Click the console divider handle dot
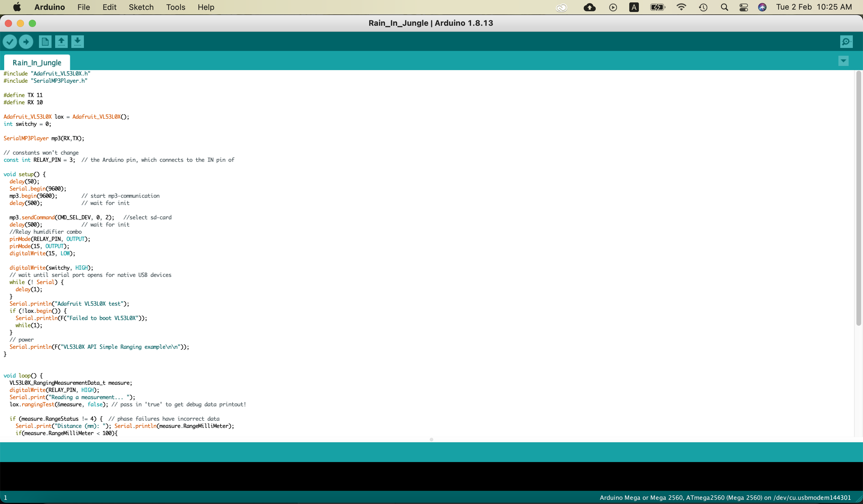This screenshot has width=863, height=504. click(x=431, y=440)
